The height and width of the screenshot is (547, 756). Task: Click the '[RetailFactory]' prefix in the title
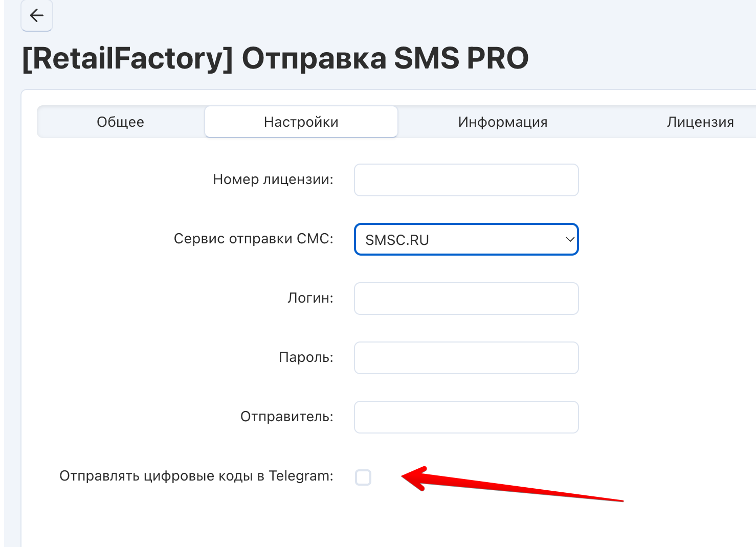[x=127, y=58]
